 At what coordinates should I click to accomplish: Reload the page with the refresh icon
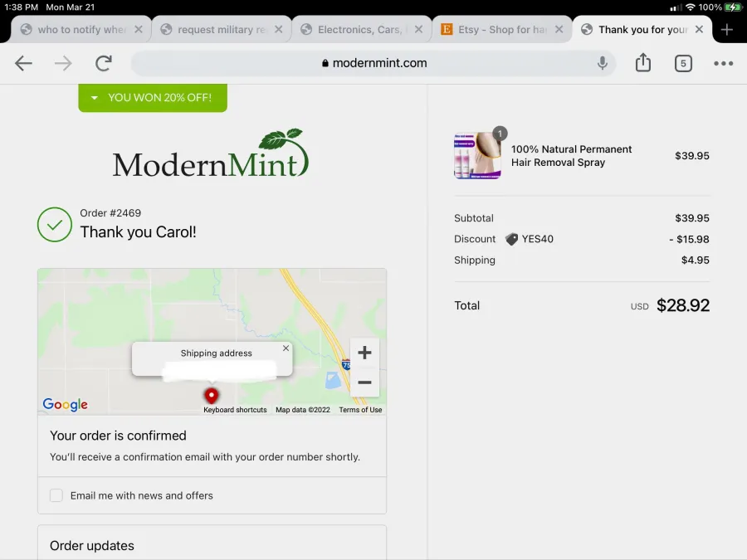104,63
